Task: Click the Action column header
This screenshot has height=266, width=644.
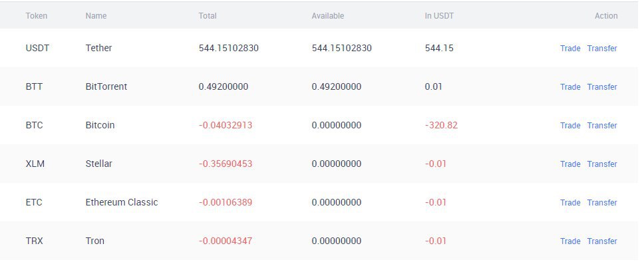Action: point(606,16)
